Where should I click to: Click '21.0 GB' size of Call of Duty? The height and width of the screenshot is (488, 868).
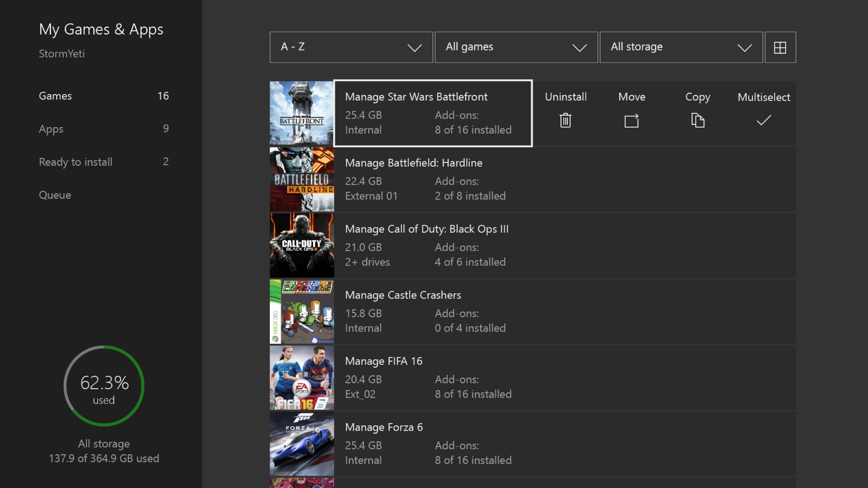point(363,247)
